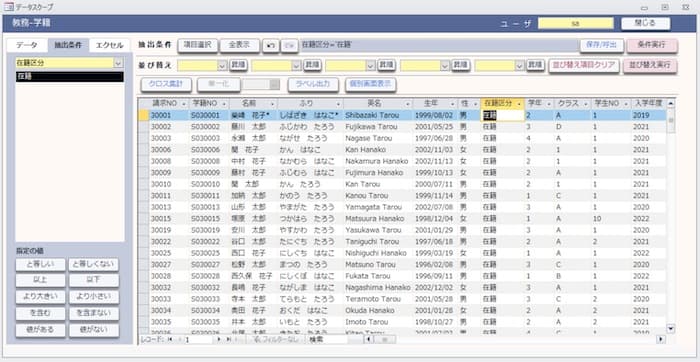Toggle 昇順 beside the third sort dropdown

[x=387, y=65]
